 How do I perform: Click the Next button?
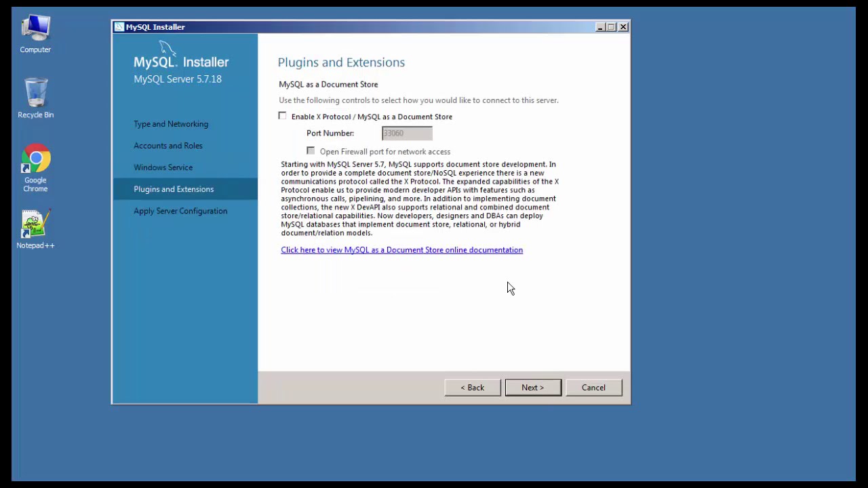click(533, 388)
